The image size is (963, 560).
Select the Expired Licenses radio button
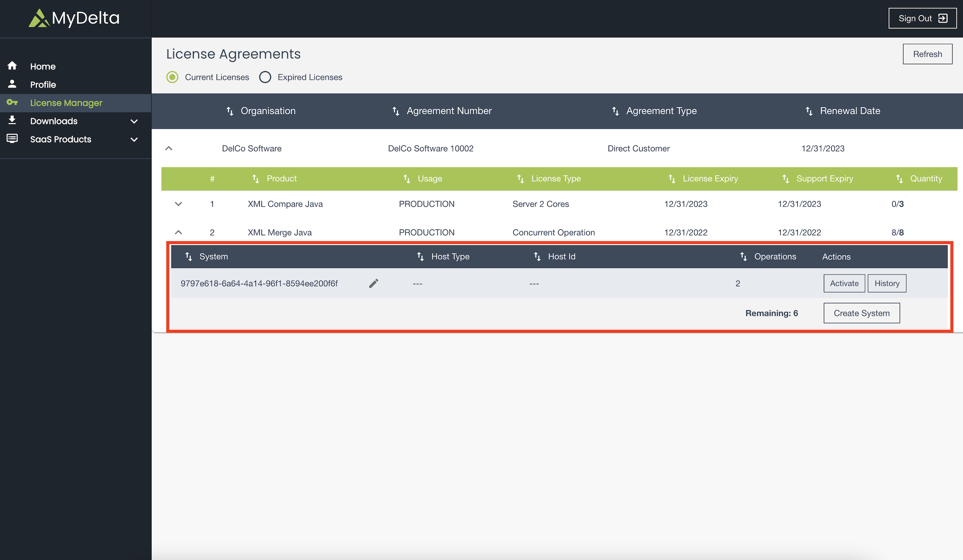[x=265, y=77]
